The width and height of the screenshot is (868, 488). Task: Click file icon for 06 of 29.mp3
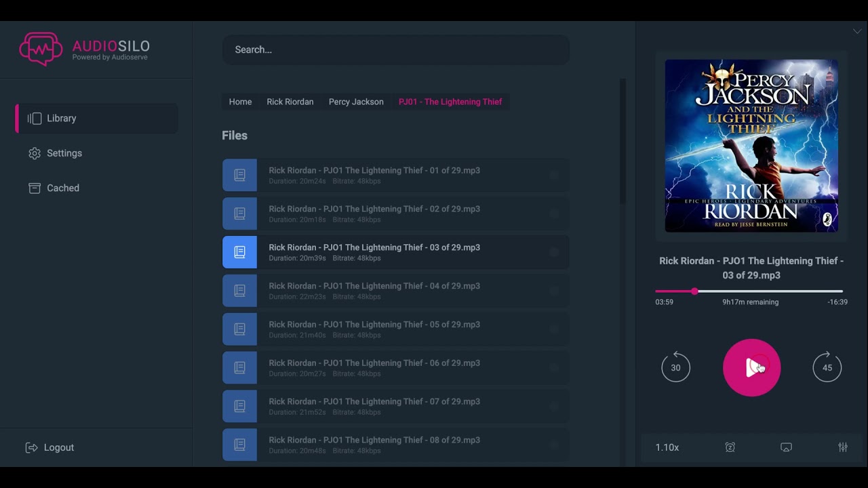point(239,367)
